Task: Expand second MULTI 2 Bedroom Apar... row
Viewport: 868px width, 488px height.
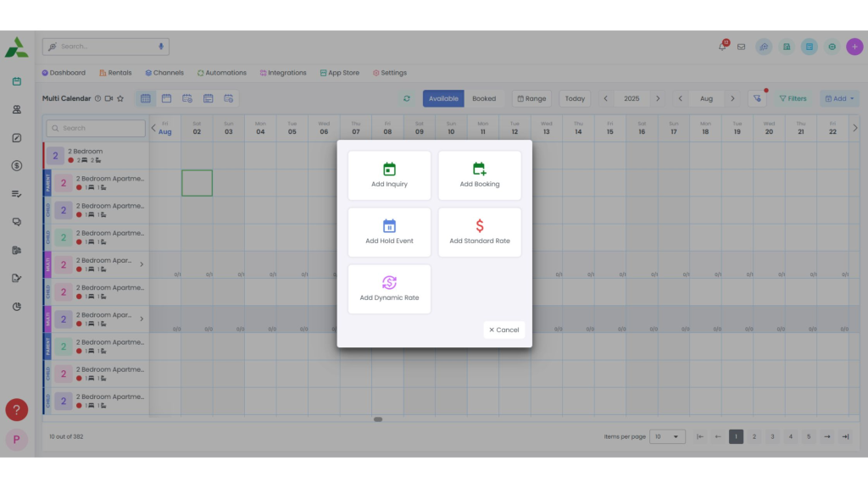Action: click(142, 319)
